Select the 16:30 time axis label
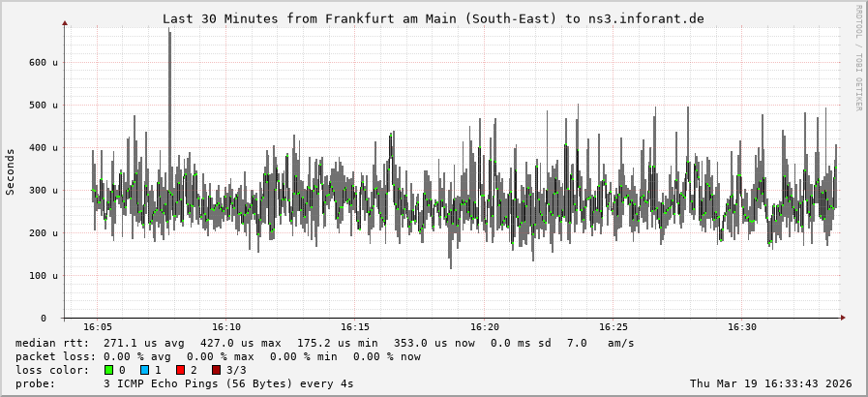Screen dimensions: 868x397 point(742,327)
